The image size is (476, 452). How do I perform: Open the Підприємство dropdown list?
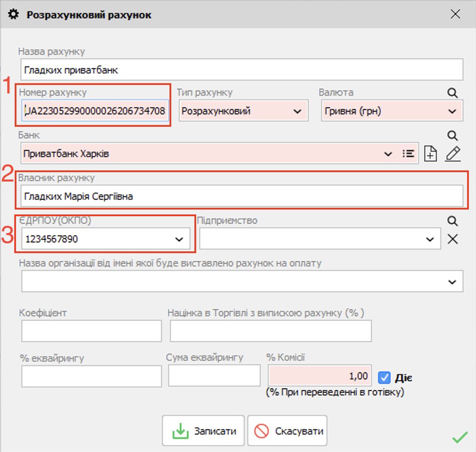point(430,239)
